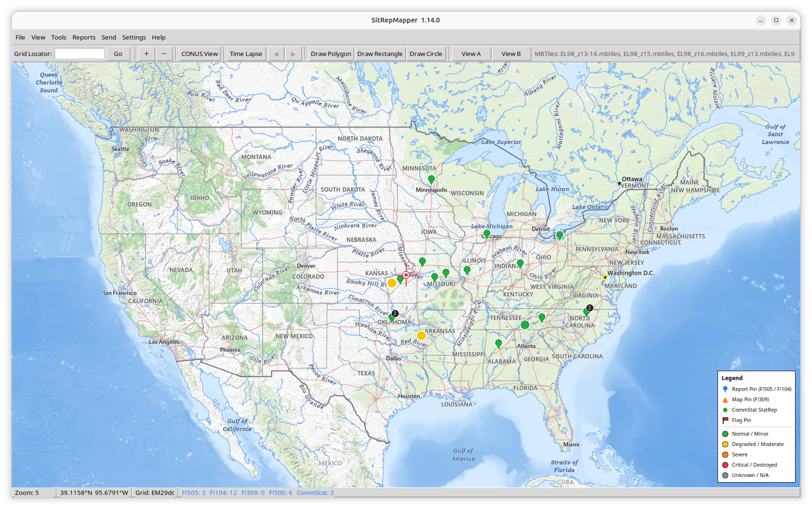This screenshot has height=509, width=812.
Task: Click the latitude longitude coordinate readout
Action: coord(94,493)
